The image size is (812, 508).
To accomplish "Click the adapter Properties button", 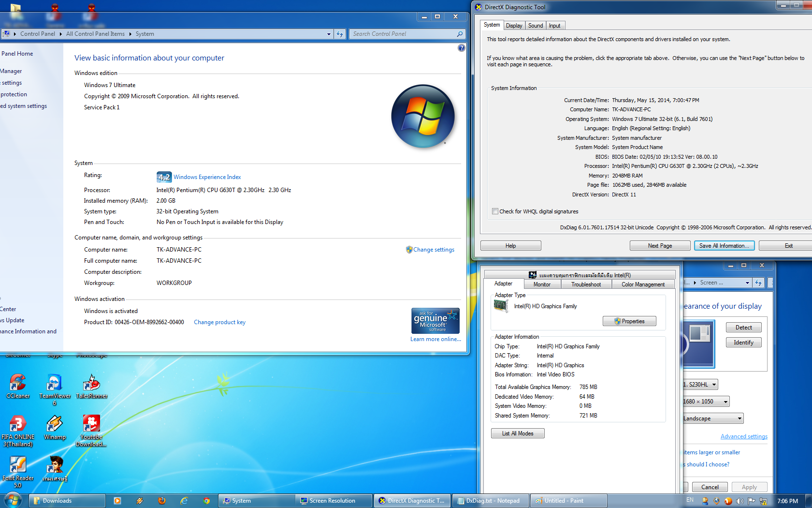I will 629,321.
